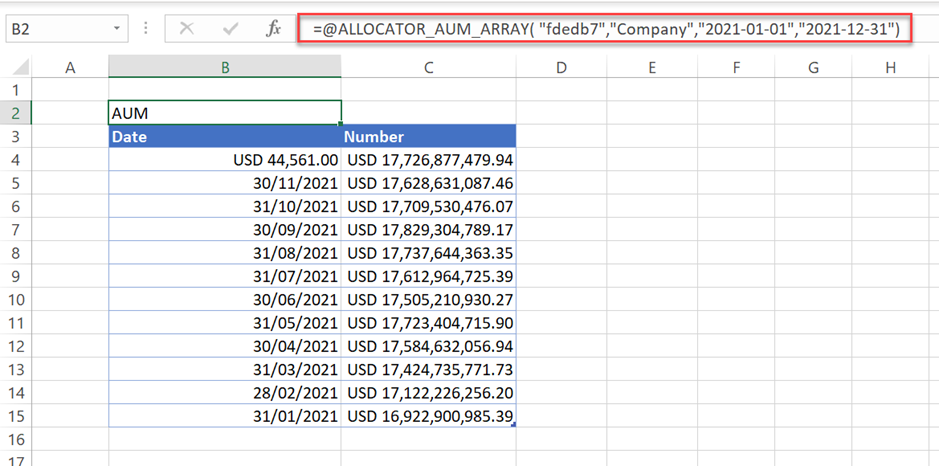The image size is (939, 466).
Task: Select cell with USD 17,726,877,479.94
Action: pyautogui.click(x=429, y=160)
